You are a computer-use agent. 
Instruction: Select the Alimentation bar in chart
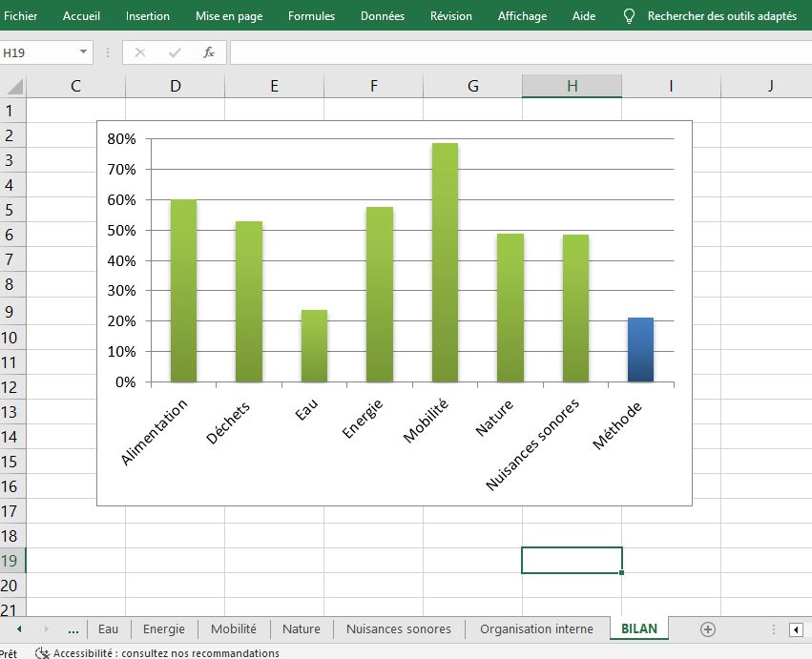[x=184, y=291]
